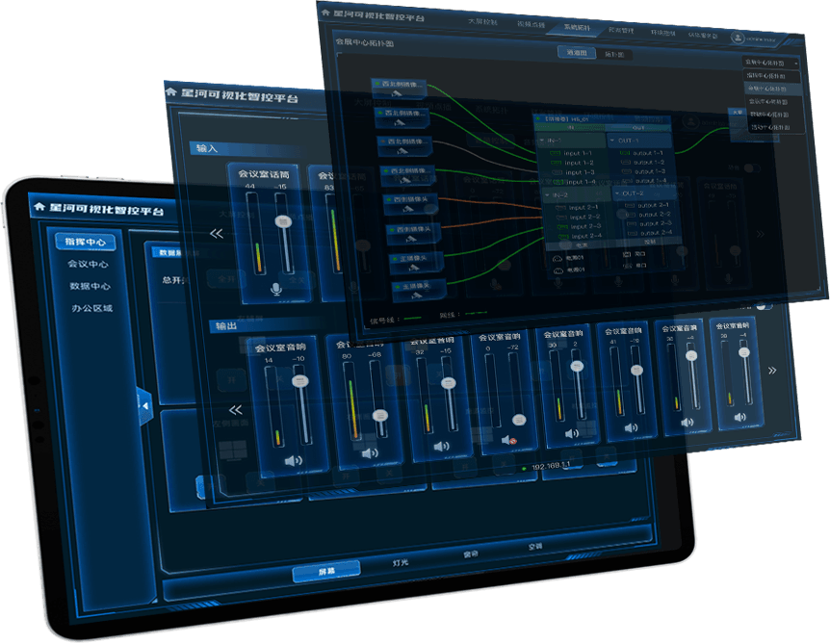This screenshot has height=644, width=830.
Task: Select 指挥中心 in the tablet sidebar
Action: 86,242
